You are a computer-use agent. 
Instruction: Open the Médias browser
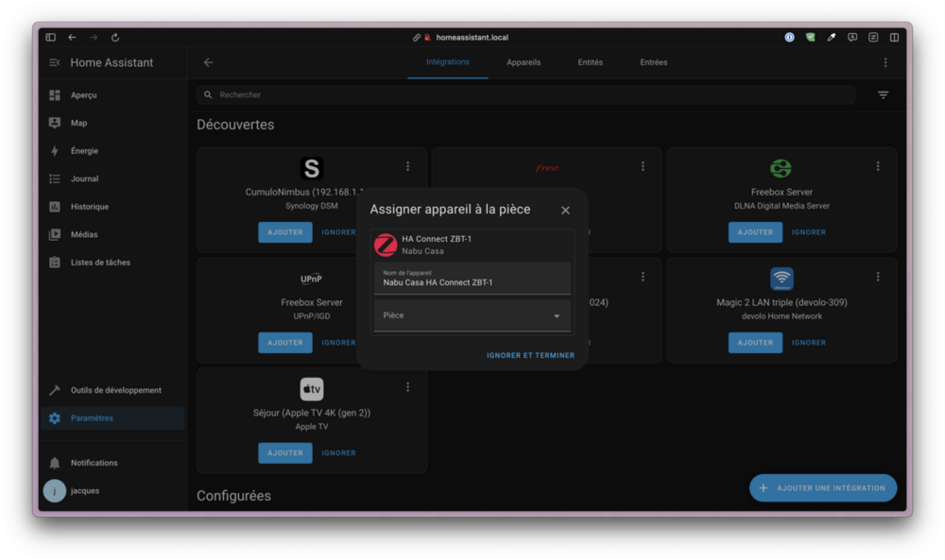84,234
